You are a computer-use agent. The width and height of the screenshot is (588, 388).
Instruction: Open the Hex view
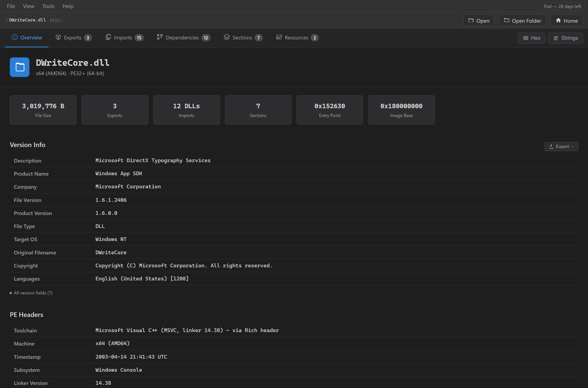tap(531, 38)
